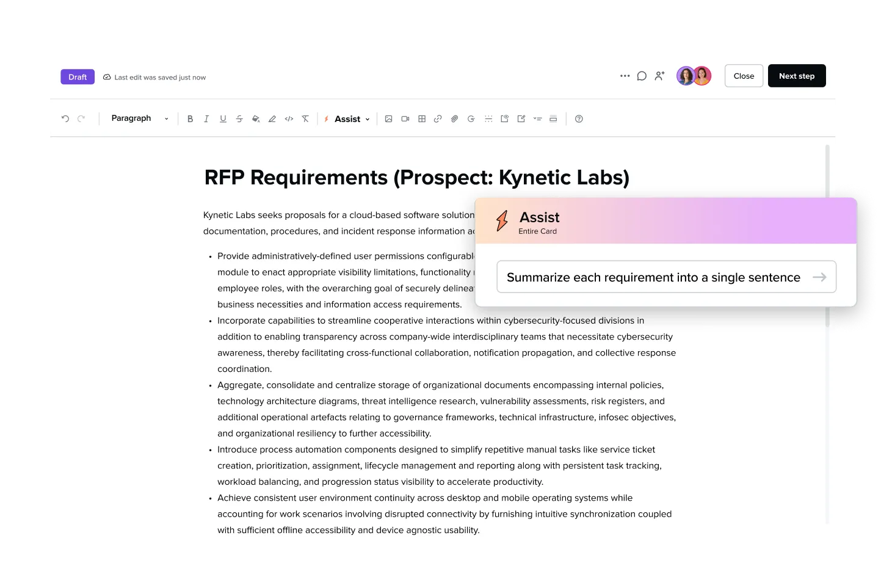This screenshot has height=588, width=881.
Task: Click bullet starting 'Incorporate capabilities to streamline'
Action: tap(447, 345)
